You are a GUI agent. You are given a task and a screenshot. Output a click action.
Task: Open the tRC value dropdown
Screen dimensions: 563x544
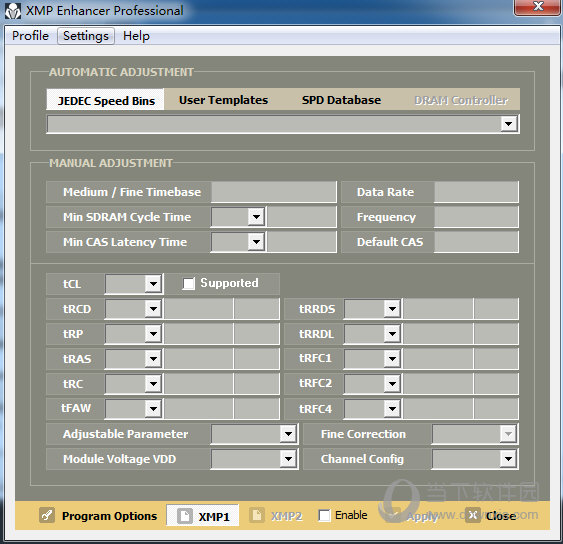point(153,384)
